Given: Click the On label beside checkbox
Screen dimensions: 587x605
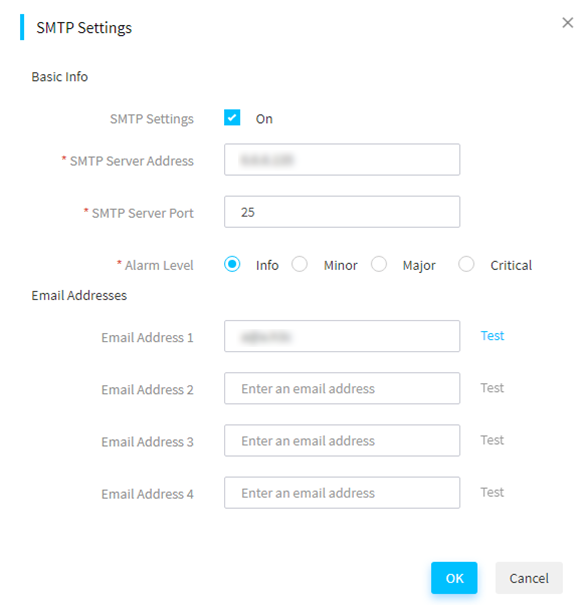Looking at the screenshot, I should coord(264,119).
